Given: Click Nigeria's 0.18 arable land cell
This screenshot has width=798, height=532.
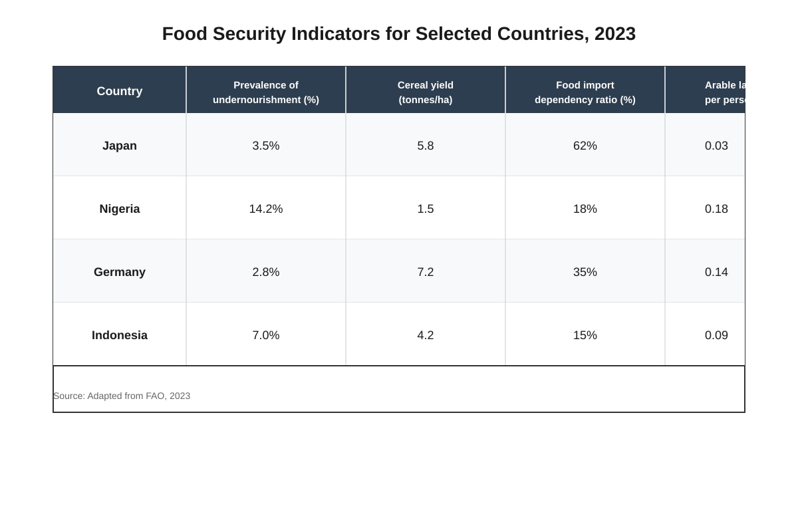Looking at the screenshot, I should pyautogui.click(x=705, y=208).
